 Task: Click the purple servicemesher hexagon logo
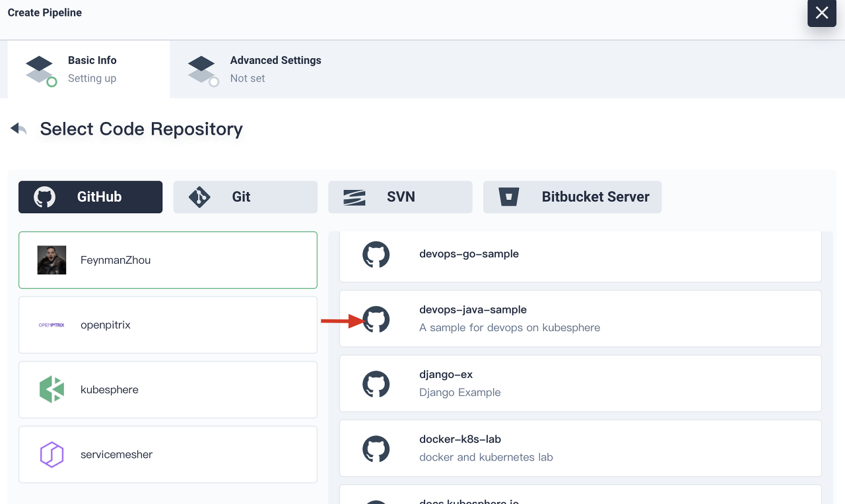pos(51,455)
